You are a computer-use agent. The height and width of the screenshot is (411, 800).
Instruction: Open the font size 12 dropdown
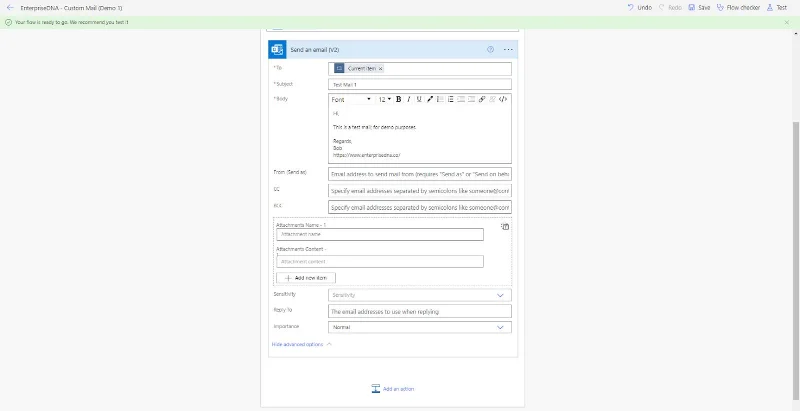[x=385, y=99]
